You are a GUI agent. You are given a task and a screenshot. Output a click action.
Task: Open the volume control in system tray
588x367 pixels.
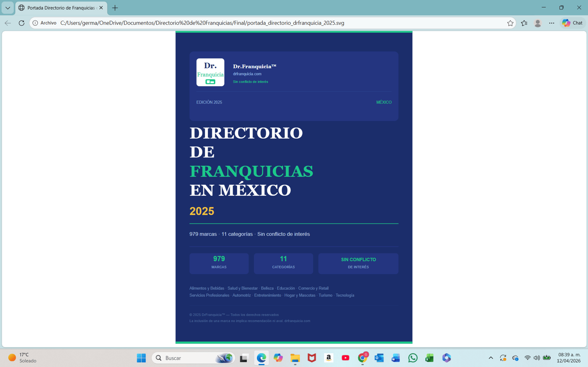point(537,358)
